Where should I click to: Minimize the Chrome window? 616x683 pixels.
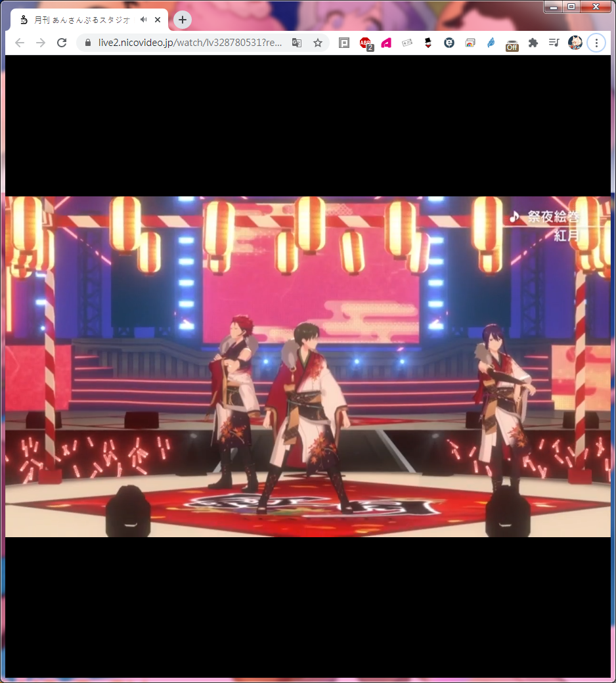pyautogui.click(x=553, y=7)
